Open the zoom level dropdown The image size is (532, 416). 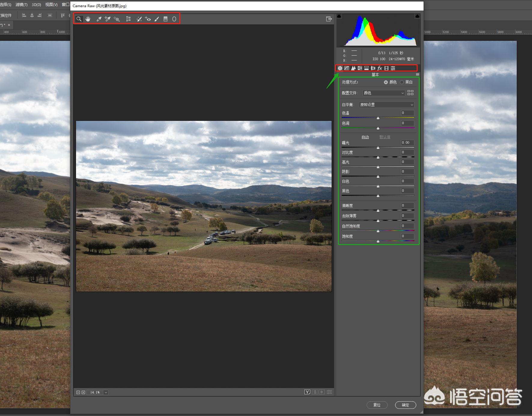pyautogui.click(x=106, y=392)
